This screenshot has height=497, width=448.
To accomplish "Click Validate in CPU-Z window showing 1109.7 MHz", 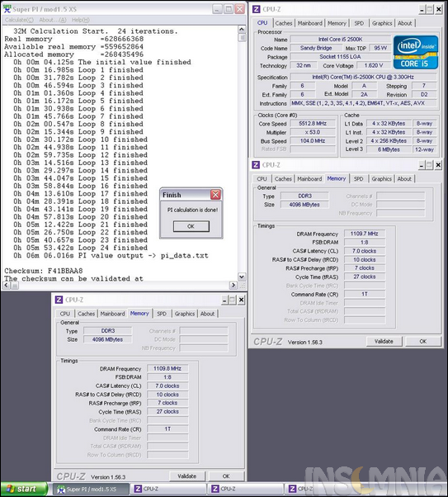I will [384, 341].
